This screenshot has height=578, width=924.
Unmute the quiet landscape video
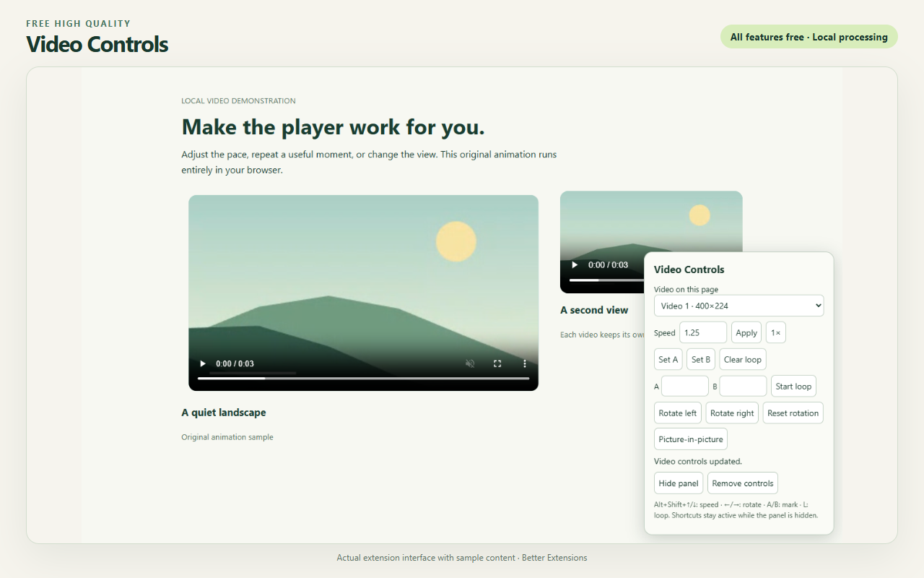pos(470,363)
